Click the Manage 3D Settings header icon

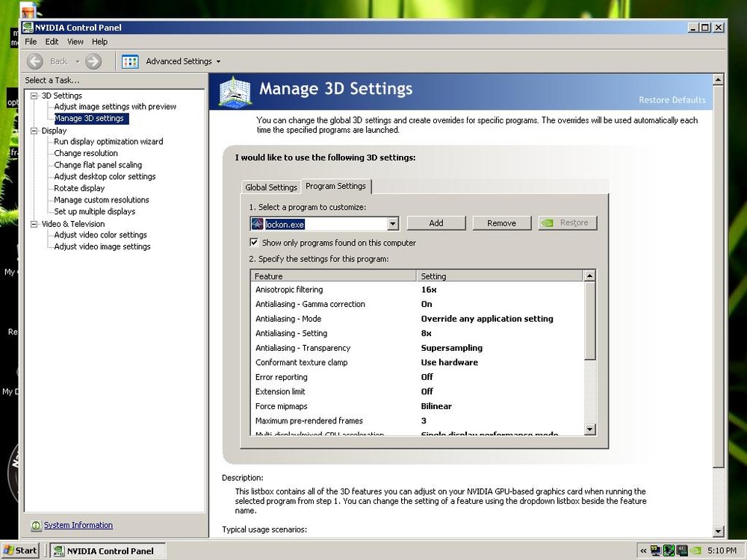pos(235,91)
